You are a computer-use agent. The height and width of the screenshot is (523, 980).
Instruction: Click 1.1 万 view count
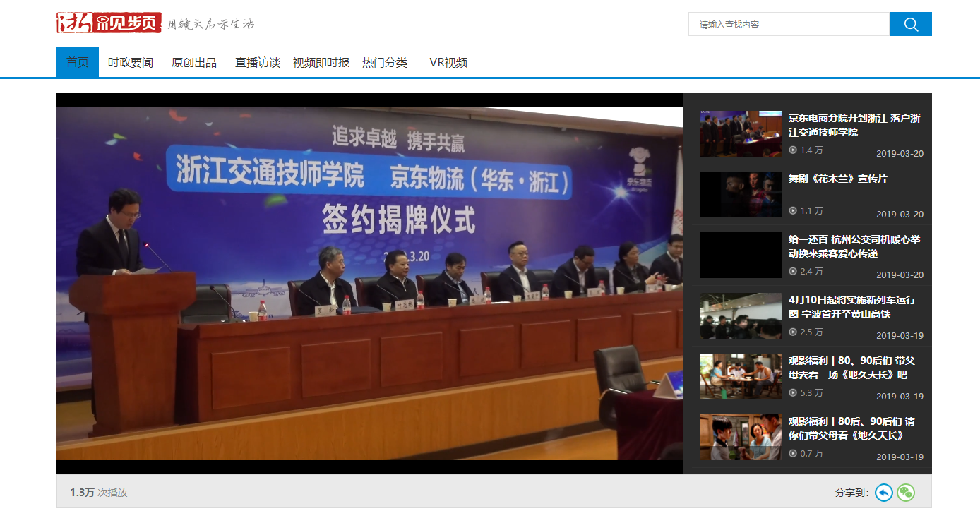click(811, 210)
